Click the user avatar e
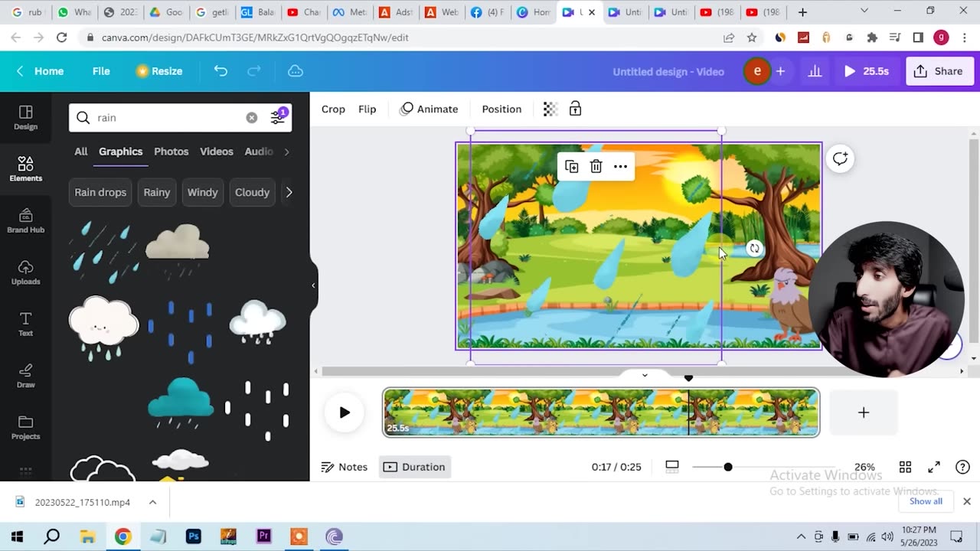The height and width of the screenshot is (551, 980). [757, 71]
